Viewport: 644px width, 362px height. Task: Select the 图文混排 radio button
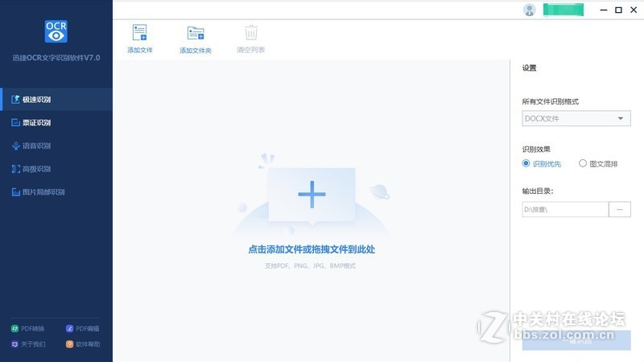582,163
